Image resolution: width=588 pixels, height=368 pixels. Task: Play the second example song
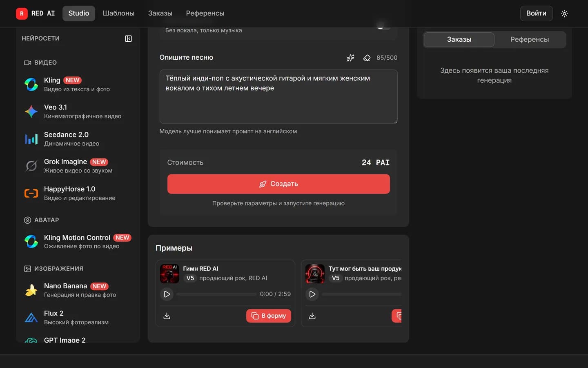click(312, 294)
